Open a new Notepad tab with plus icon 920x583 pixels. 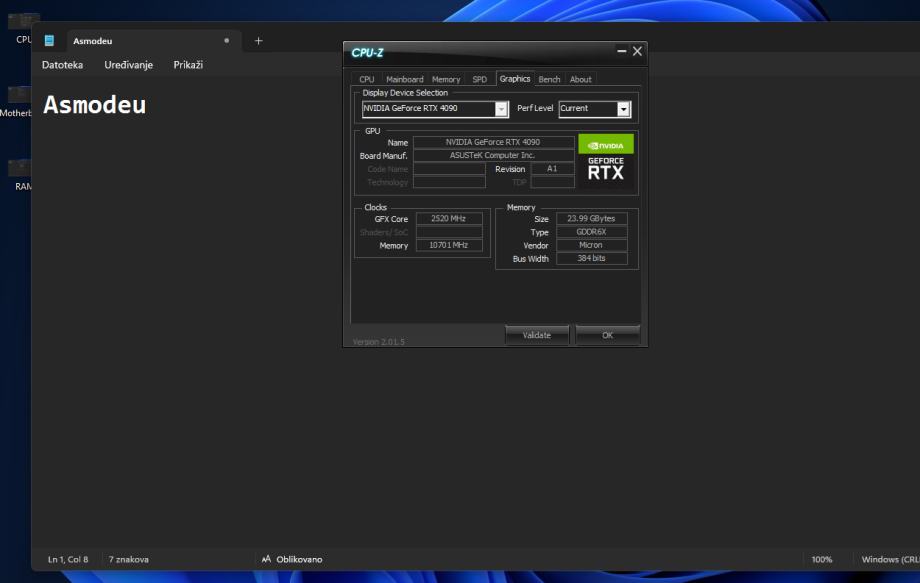coord(258,41)
